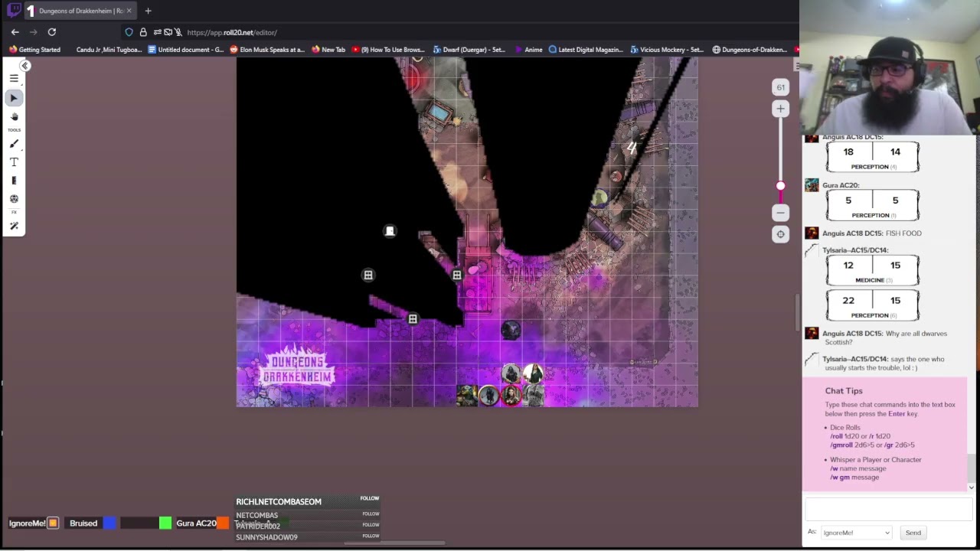The height and width of the screenshot is (551, 980).
Task: Open the FX magic wand tool
Action: tap(14, 226)
